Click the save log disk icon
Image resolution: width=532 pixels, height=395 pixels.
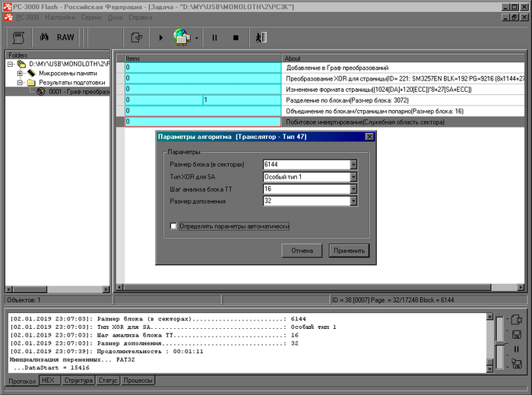coord(516,334)
